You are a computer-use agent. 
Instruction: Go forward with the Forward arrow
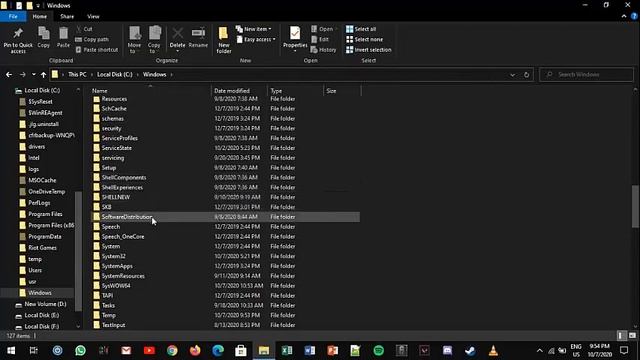[x=22, y=75]
